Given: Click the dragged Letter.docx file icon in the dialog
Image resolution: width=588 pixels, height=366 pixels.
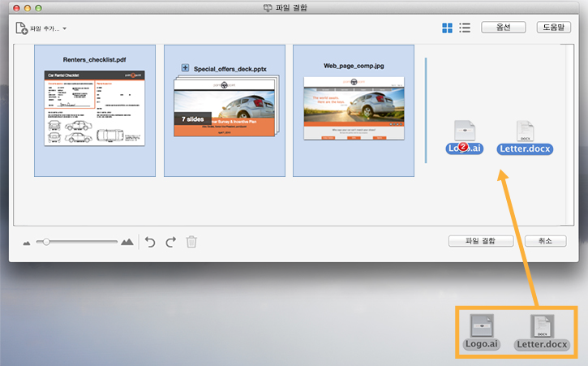Looking at the screenshot, I should click(525, 131).
